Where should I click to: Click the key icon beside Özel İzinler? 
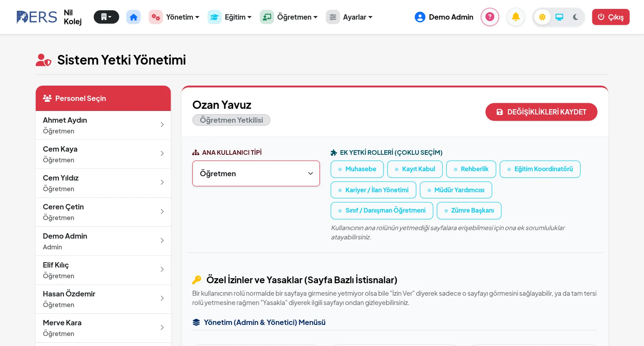196,280
